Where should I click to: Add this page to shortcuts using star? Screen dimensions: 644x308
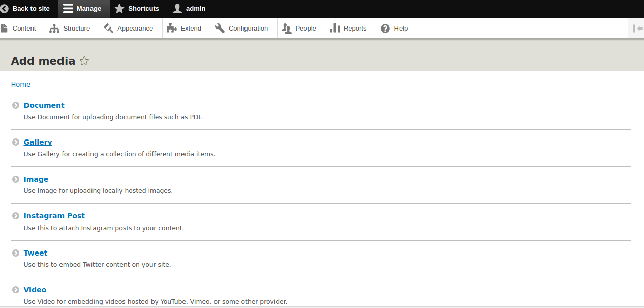[84, 61]
